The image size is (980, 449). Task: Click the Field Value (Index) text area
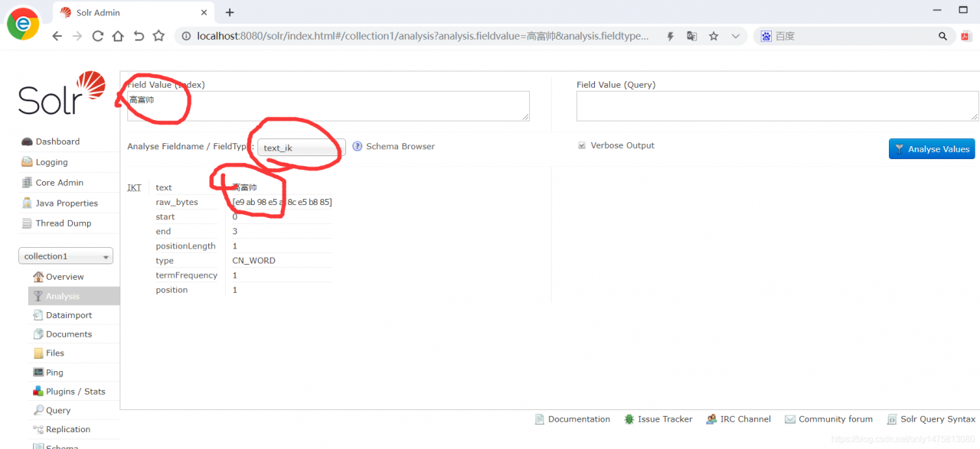tap(328, 106)
